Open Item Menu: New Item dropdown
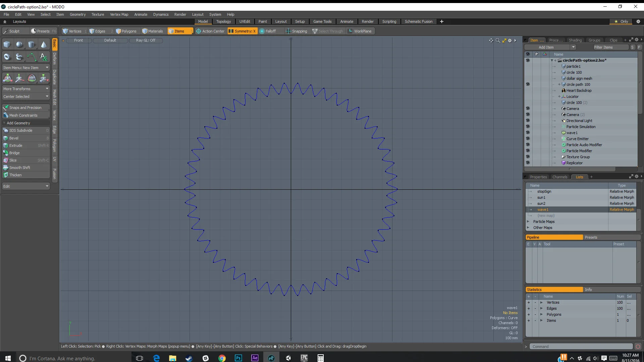644x362 pixels. pos(26,68)
